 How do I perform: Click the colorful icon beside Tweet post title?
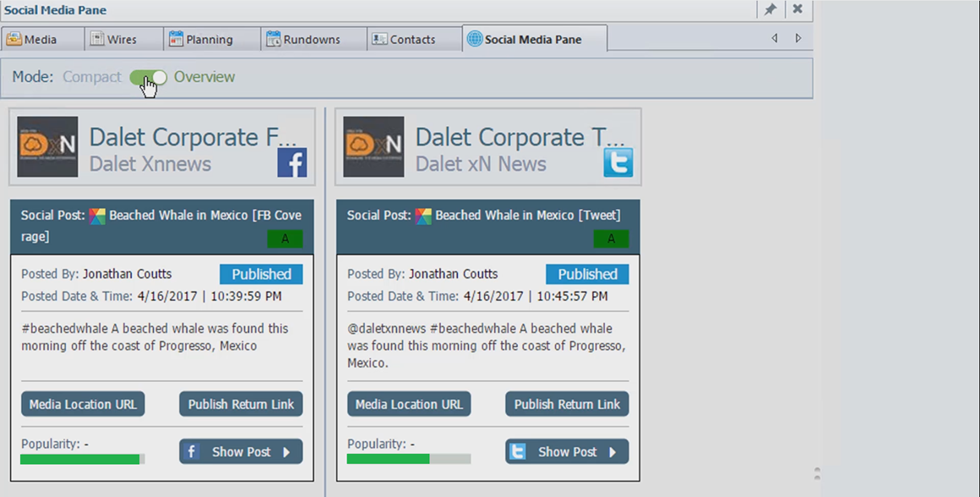(x=423, y=216)
